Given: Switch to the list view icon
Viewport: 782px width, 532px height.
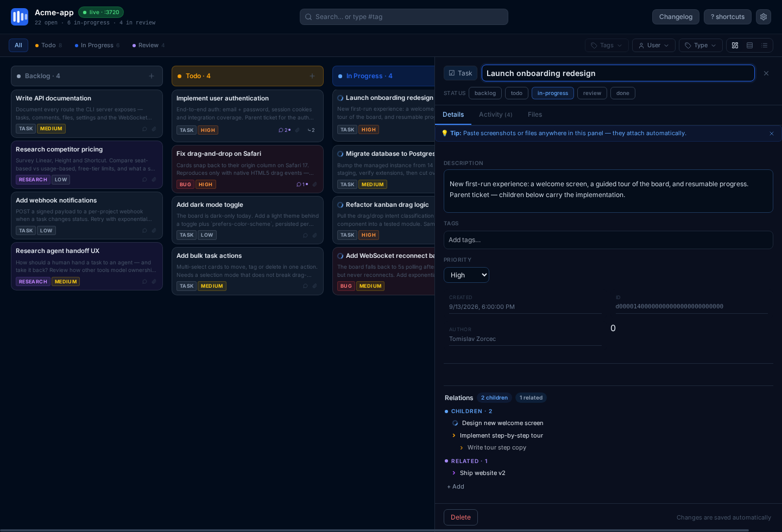Looking at the screenshot, I should [x=764, y=46].
